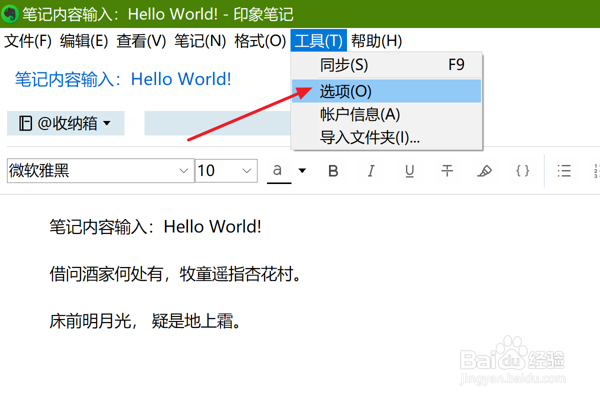The width and height of the screenshot is (600, 400).
Task: Toggle italic formatting
Action: pos(371,171)
